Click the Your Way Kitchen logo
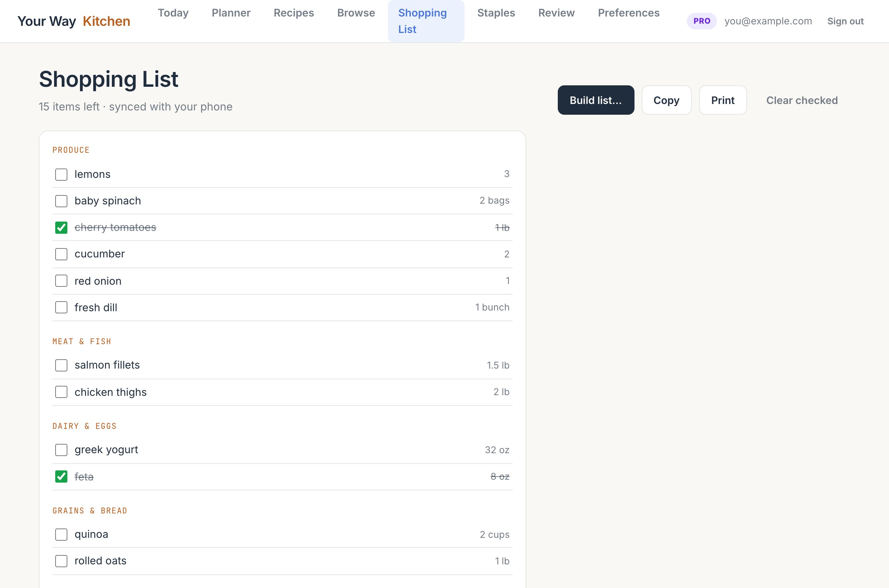The width and height of the screenshot is (889, 588). 74,21
